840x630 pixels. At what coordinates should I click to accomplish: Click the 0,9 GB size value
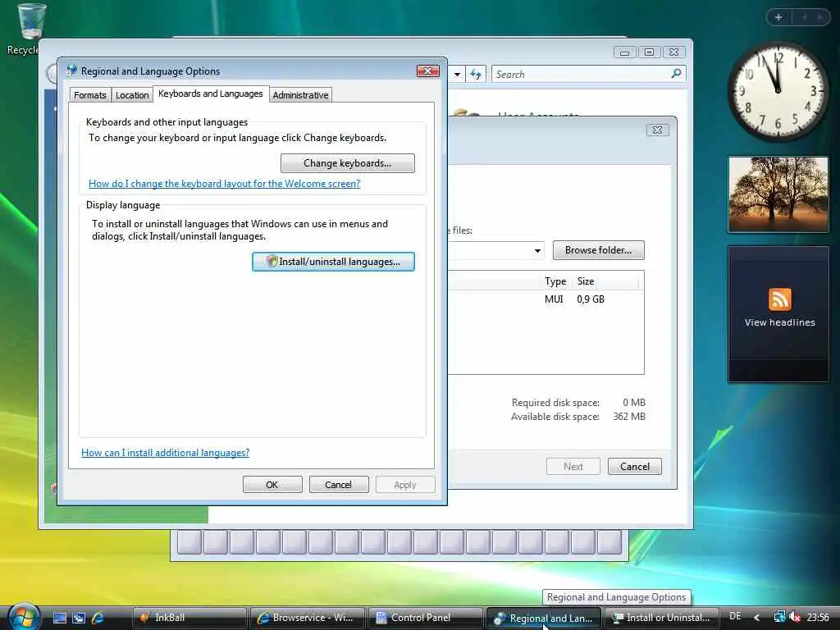click(x=591, y=299)
